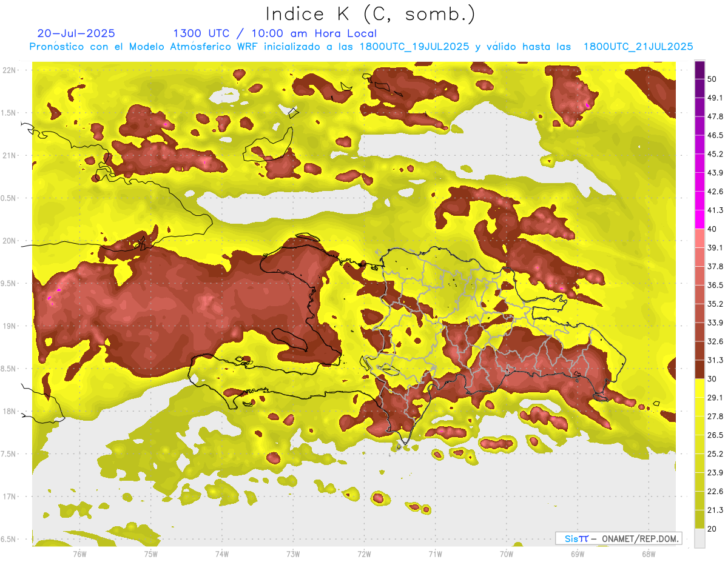Viewport: 728px width, 562px height.
Task: Pick the legend color between 49.1 and 47.8
Action: click(699, 107)
